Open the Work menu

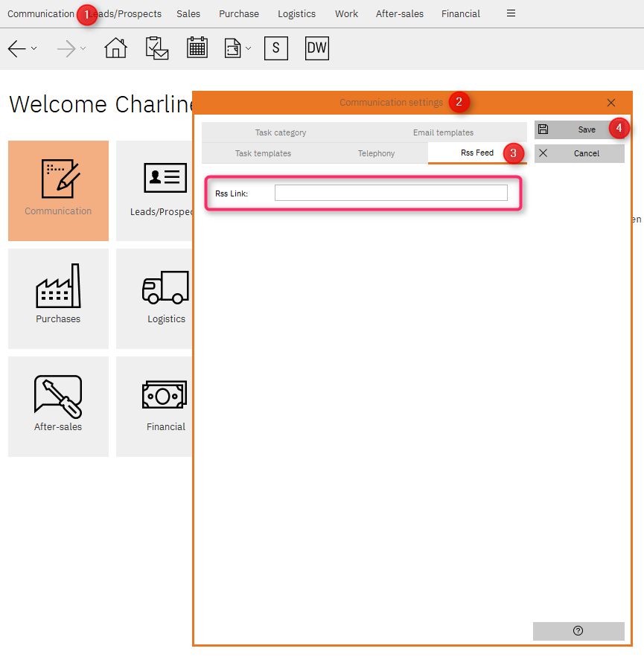tap(346, 14)
